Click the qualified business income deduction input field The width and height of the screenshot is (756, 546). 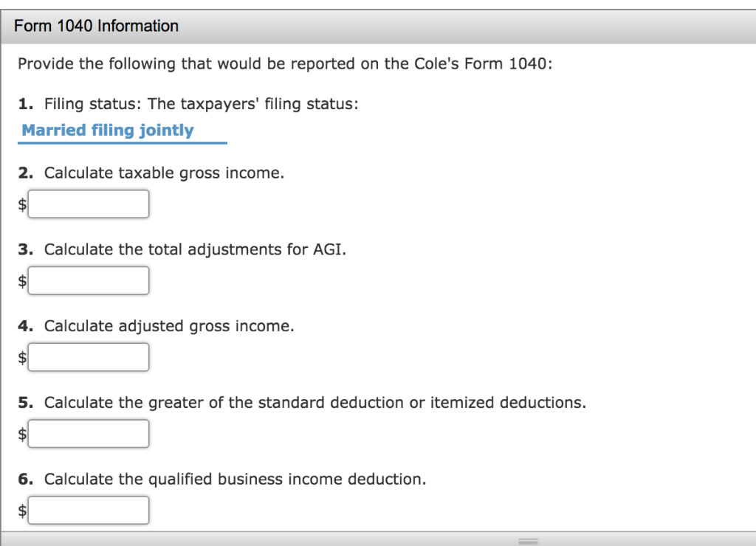(x=89, y=510)
